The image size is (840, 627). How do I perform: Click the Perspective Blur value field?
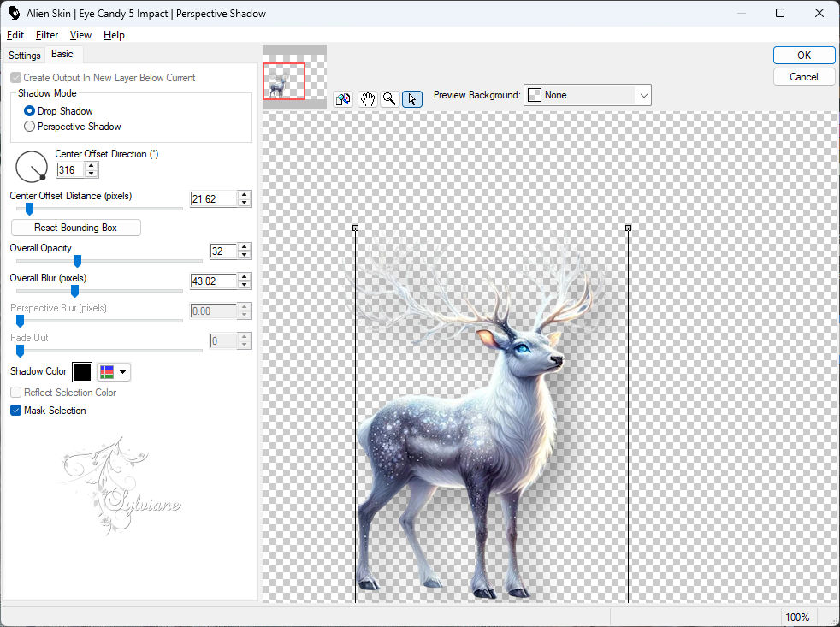point(214,311)
